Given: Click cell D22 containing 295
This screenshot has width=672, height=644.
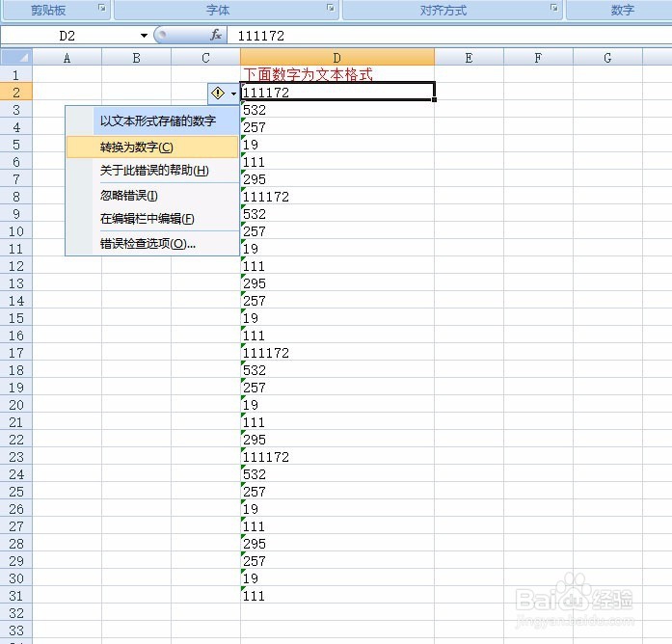Looking at the screenshot, I should coord(337,440).
